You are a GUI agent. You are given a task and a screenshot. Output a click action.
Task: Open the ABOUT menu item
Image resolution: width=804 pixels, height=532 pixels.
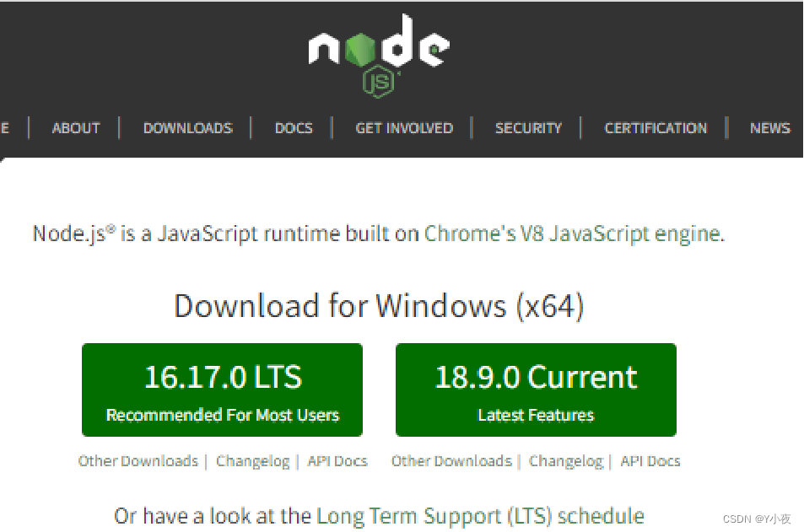tap(76, 127)
